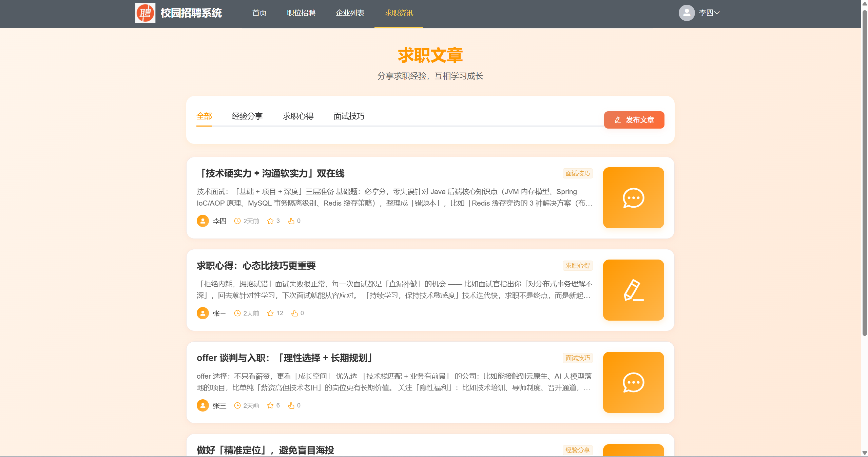Click the clock icon beside 2天前 on first article
The width and height of the screenshot is (868, 457).
pyautogui.click(x=237, y=221)
